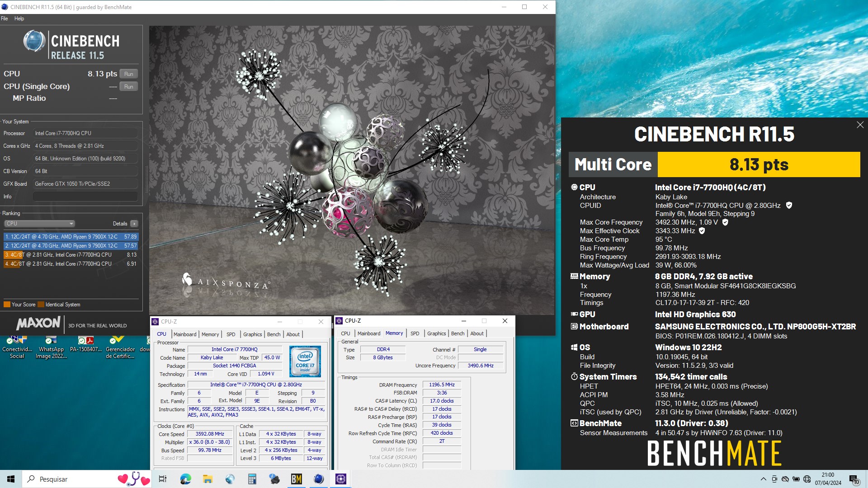Click Core Speed value 3592.08 MHz
The height and width of the screenshot is (488, 868).
[x=210, y=434]
